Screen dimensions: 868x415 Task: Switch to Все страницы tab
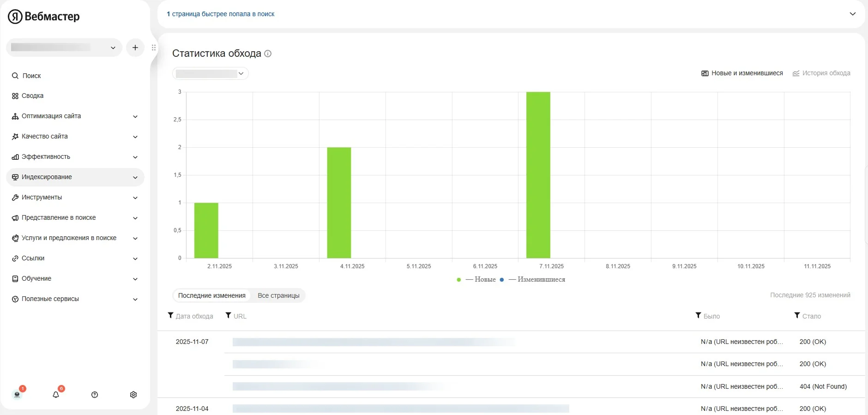click(x=278, y=296)
